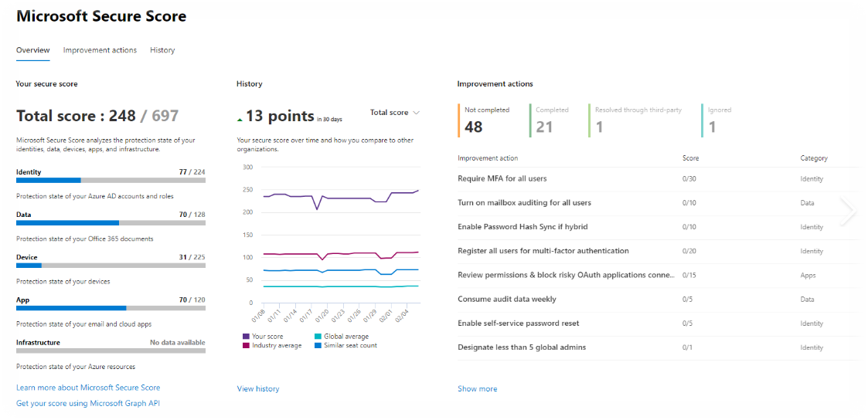Screen dimensions: 868x420
Task: Click the Identity score progress bar
Action: [x=111, y=180]
